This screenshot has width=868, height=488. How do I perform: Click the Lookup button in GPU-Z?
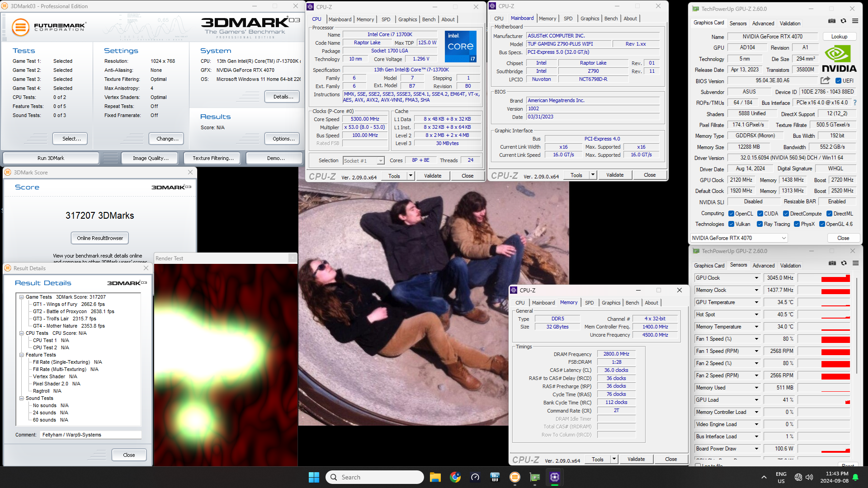click(x=839, y=37)
